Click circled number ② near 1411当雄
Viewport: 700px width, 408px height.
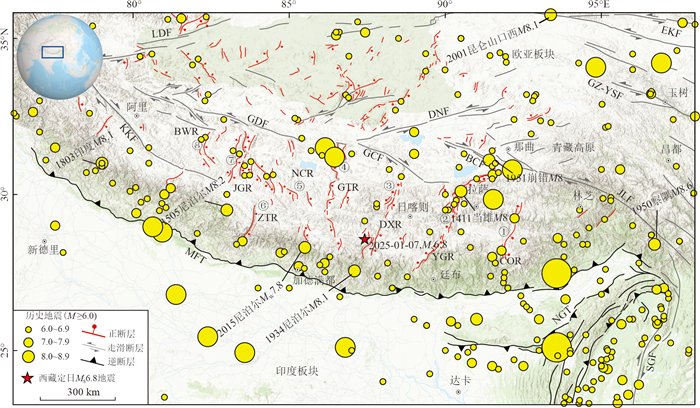tap(445, 219)
